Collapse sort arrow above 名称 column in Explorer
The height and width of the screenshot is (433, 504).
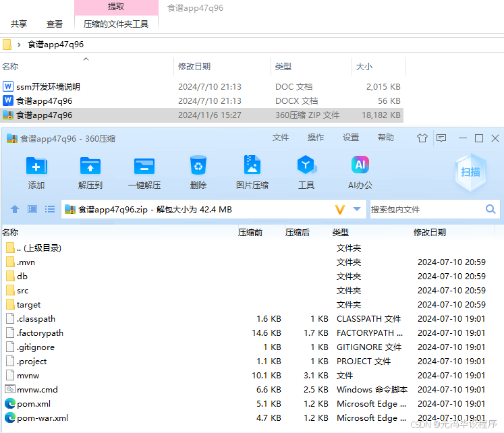coord(86,59)
